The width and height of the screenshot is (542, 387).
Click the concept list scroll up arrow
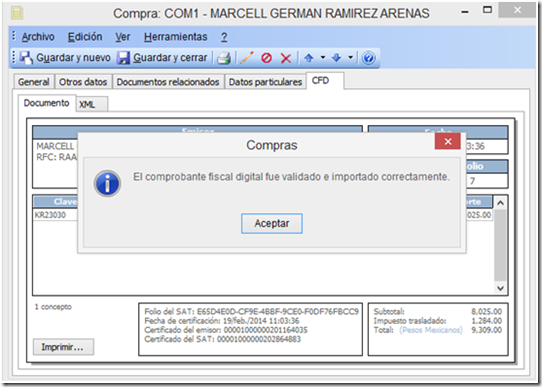point(500,203)
